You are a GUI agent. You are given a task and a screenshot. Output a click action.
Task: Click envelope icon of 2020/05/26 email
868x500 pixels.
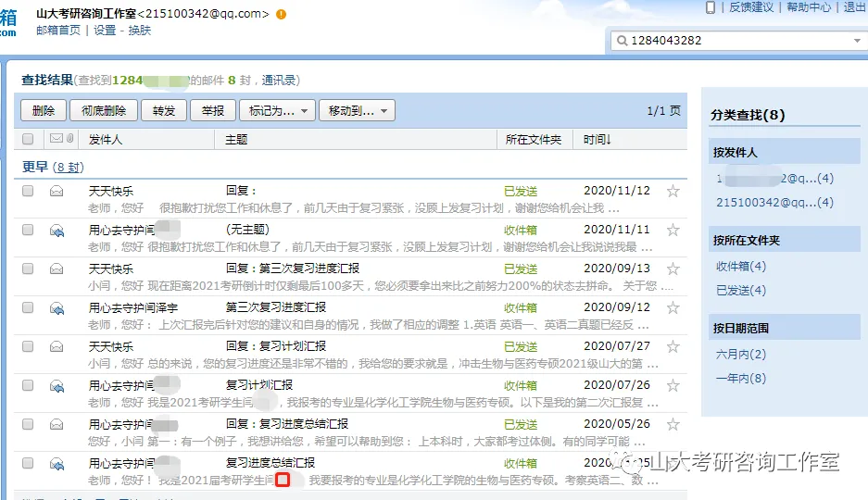pyautogui.click(x=57, y=424)
